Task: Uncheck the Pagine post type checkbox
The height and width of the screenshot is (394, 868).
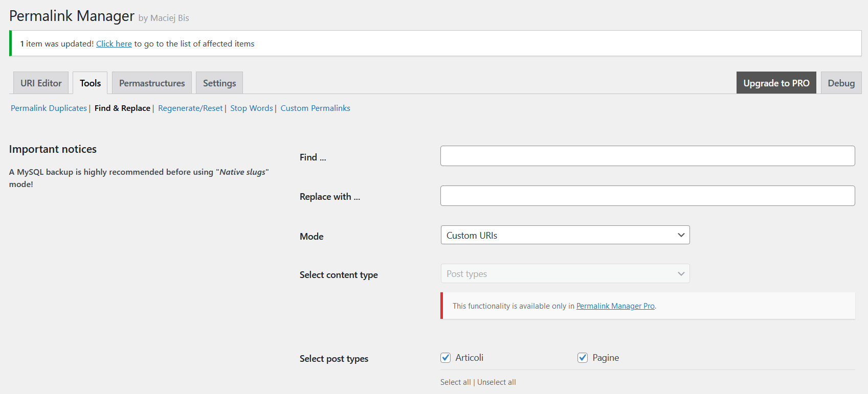Action: [x=583, y=358]
